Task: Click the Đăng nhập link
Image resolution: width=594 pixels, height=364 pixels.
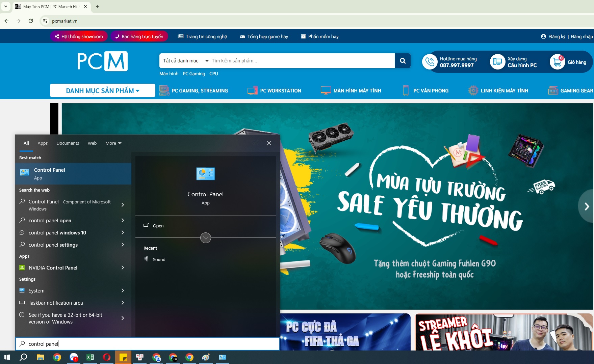Action: (582, 36)
